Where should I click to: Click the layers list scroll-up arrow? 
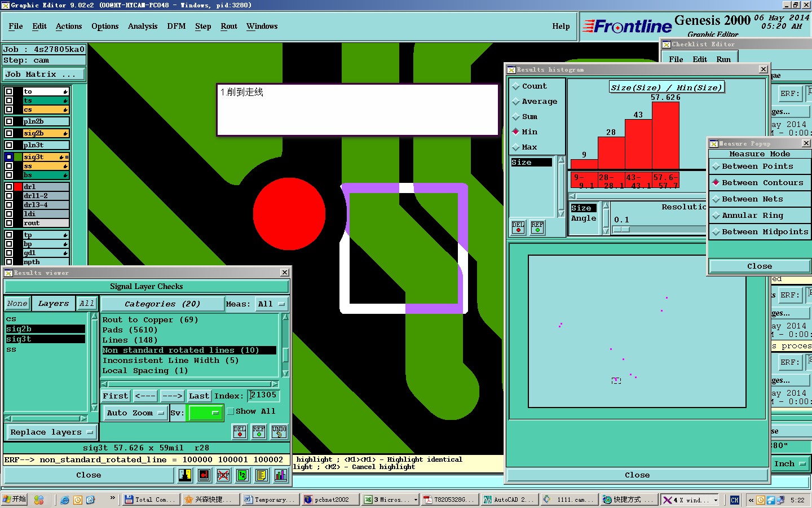click(x=94, y=317)
